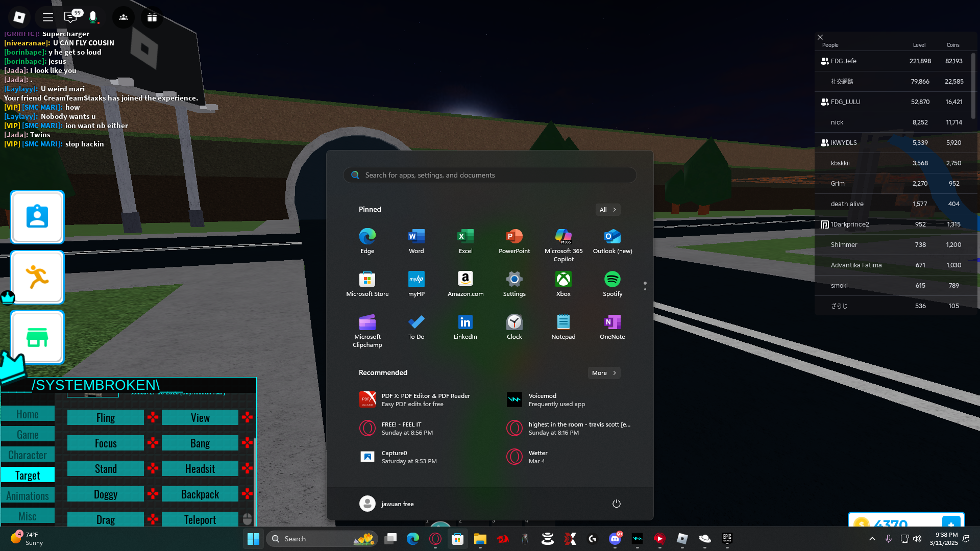
Task: Click the power button in Start menu
Action: [616, 504]
